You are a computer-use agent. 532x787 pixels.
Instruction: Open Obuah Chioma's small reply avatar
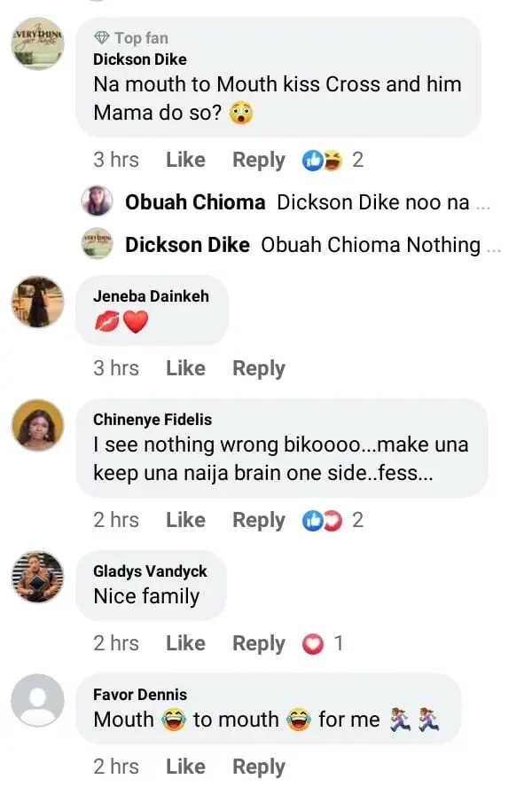point(97,202)
